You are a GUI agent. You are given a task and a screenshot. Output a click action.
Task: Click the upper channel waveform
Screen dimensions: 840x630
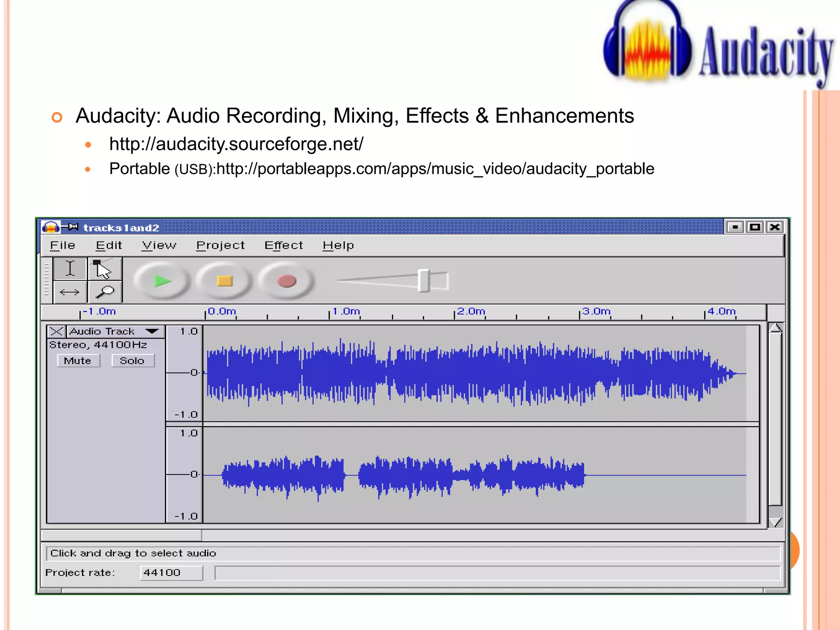(x=475, y=373)
